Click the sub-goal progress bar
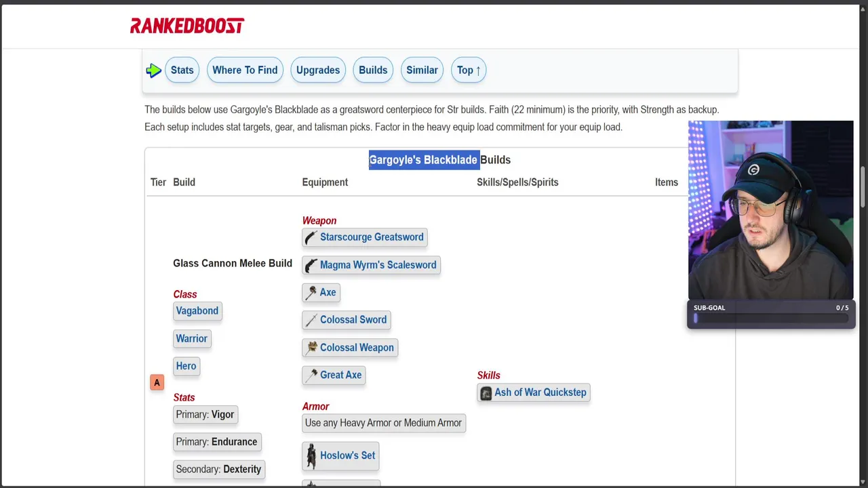This screenshot has width=868, height=488. tap(771, 319)
